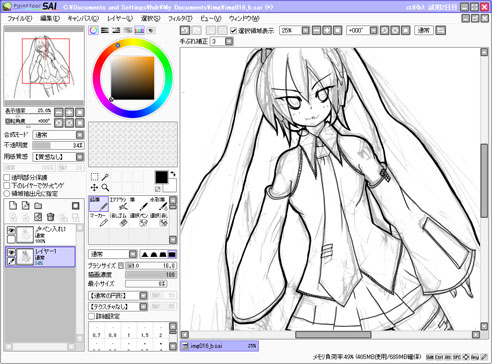Image resolution: width=492 pixels, height=364 pixels.
Task: Toggle the box under ペン入れ1 eye icon
Action: click(x=11, y=239)
